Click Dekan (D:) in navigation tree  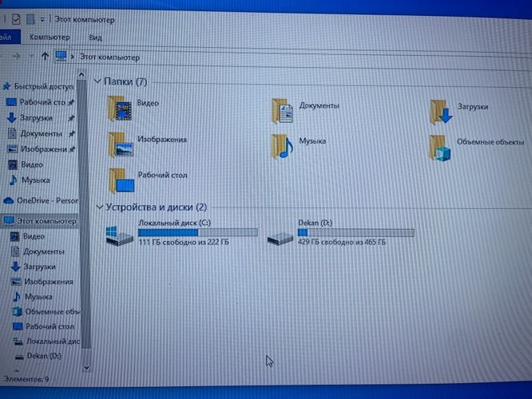[38, 356]
